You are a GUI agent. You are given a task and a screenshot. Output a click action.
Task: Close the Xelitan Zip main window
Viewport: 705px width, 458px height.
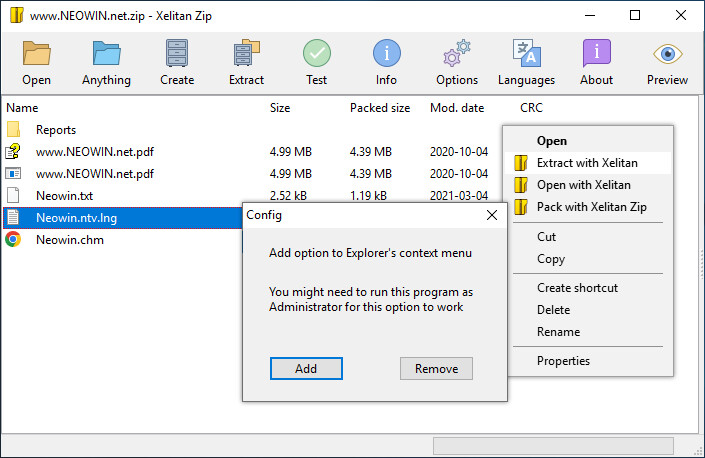pos(681,15)
